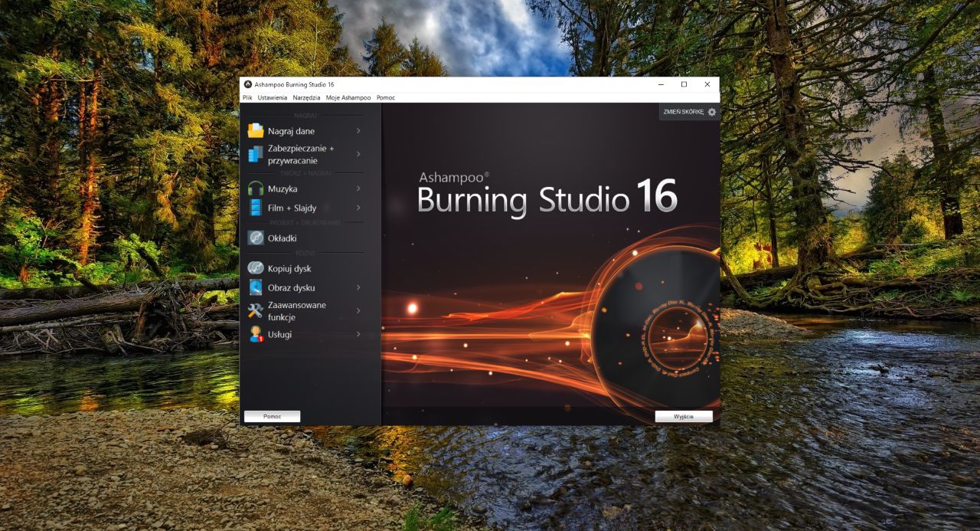Click the Kopiuj dysk disc icon
The height and width of the screenshot is (531, 980).
tap(255, 269)
